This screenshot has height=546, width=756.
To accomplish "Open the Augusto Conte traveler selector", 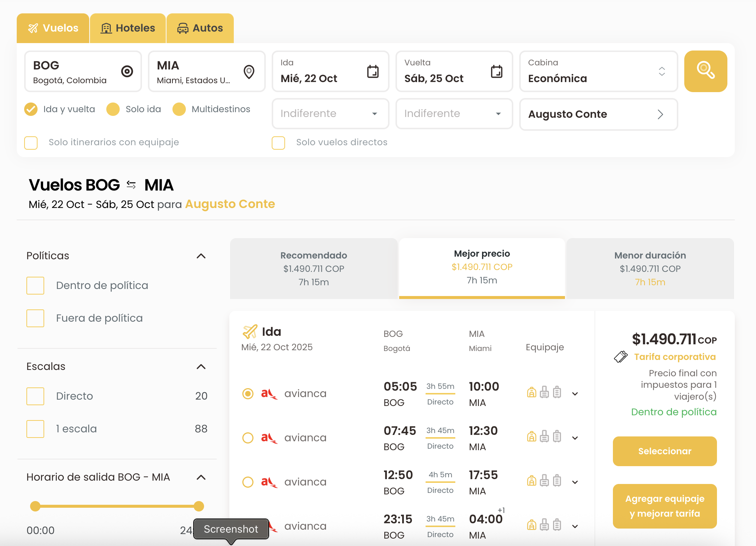I will pos(598,114).
